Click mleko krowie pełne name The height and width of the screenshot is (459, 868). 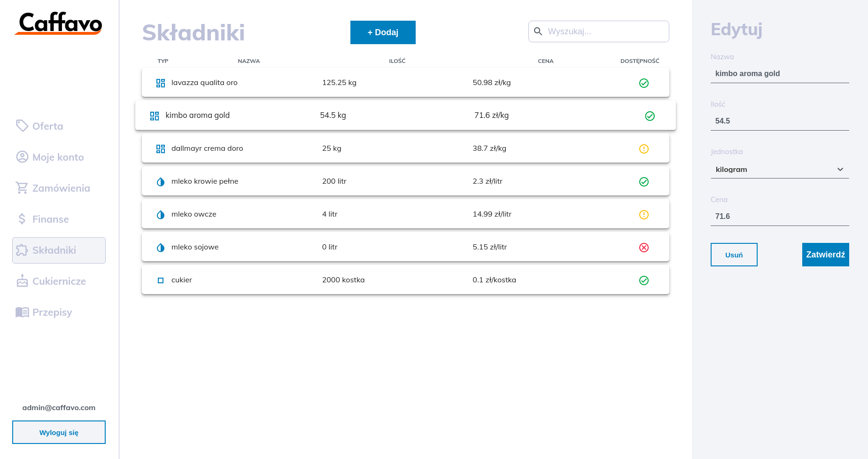coord(205,181)
